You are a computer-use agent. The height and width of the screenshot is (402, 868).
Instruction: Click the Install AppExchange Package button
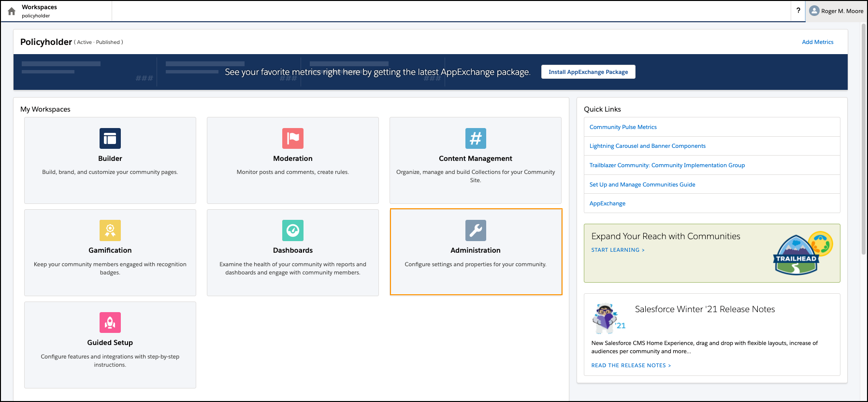point(588,72)
